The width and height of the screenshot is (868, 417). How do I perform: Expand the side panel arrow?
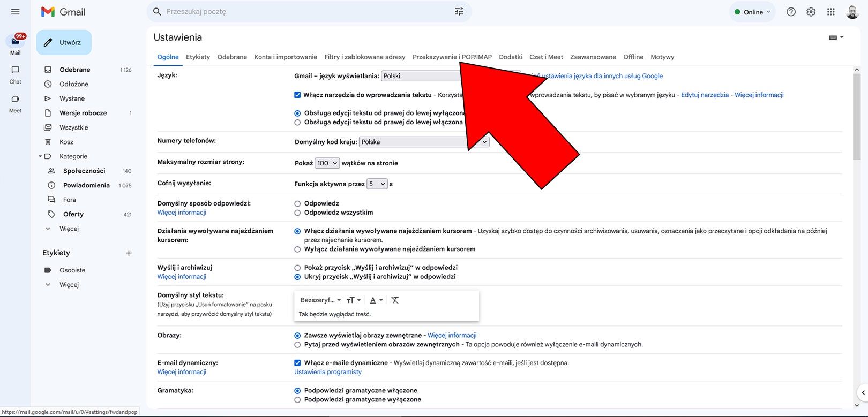[863, 392]
